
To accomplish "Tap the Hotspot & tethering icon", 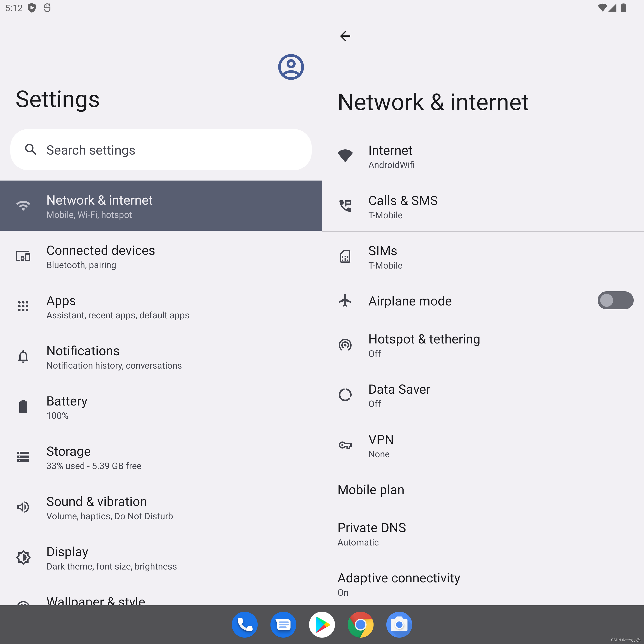I will [345, 344].
